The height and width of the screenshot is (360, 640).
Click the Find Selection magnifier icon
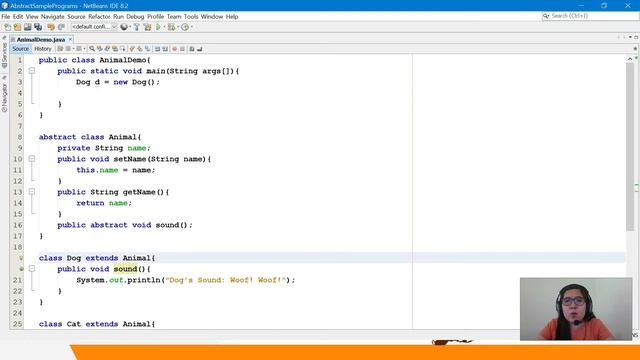click(92, 49)
